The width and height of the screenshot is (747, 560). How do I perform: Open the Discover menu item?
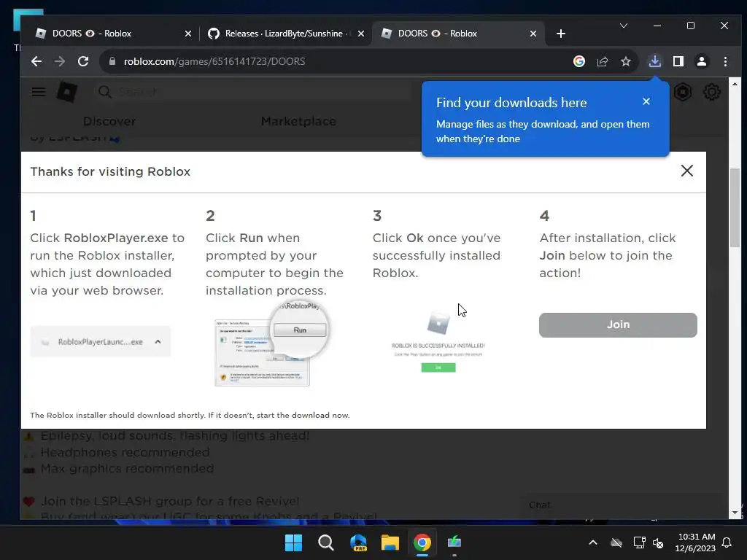click(x=109, y=122)
